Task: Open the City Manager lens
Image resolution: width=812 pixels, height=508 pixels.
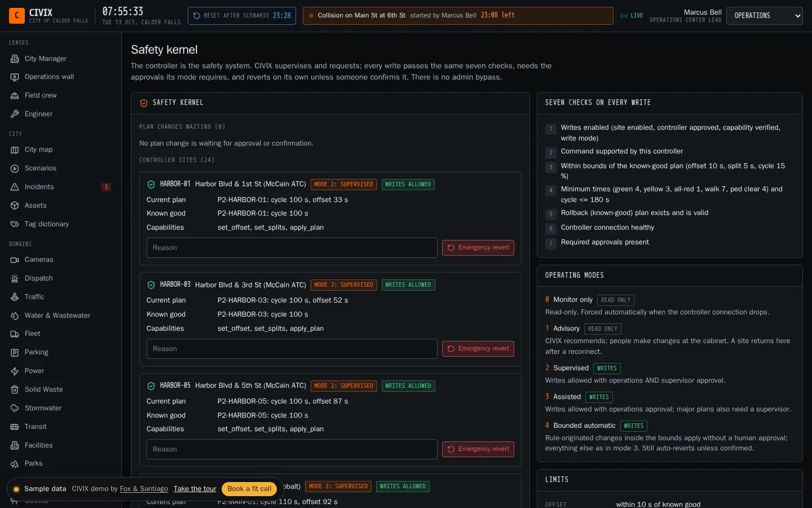Action: click(45, 59)
